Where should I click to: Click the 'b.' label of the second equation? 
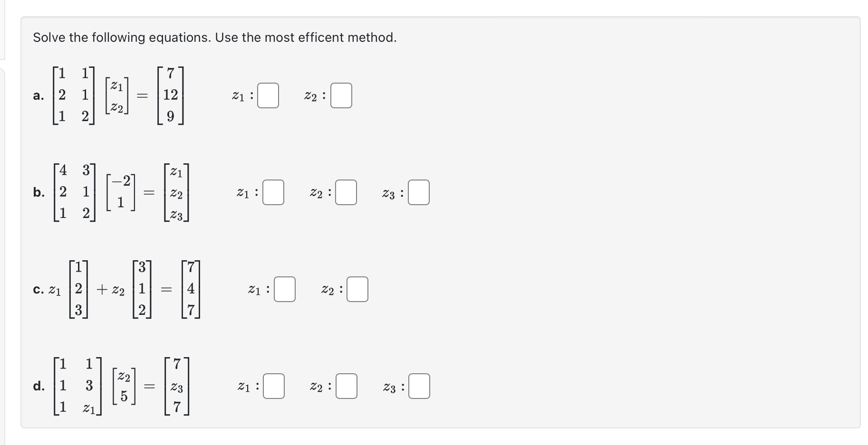point(39,193)
